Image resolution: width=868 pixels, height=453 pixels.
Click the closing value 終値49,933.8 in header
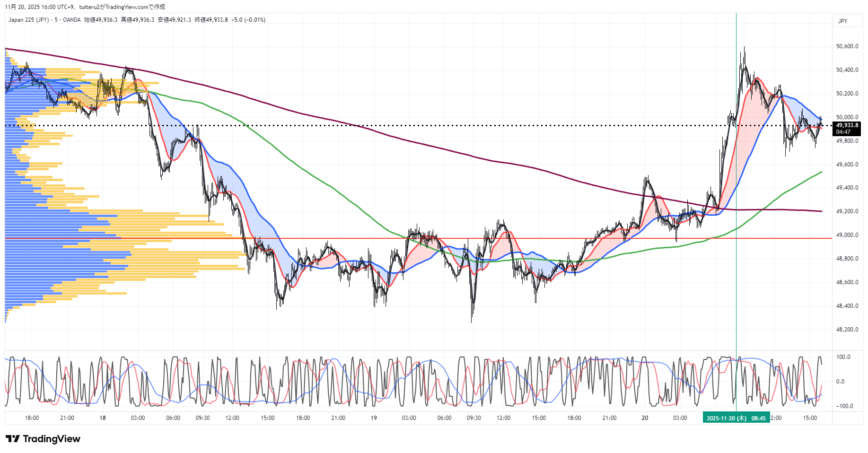(x=211, y=20)
